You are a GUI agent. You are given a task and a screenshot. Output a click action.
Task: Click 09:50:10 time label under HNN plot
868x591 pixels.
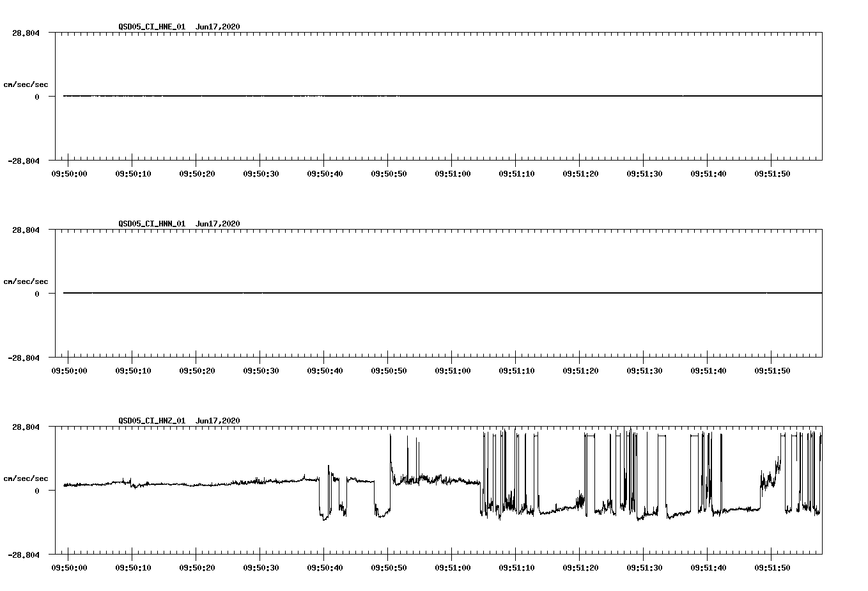[x=133, y=370]
